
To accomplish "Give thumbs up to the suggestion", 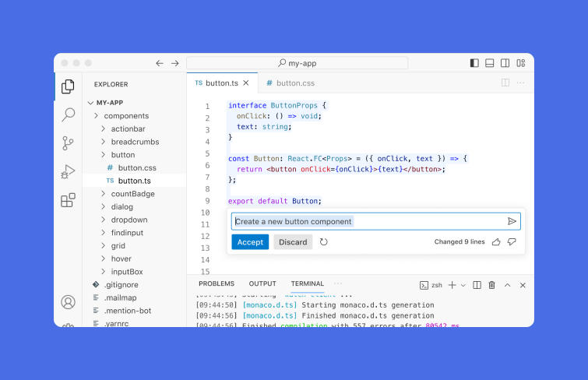I will pos(496,242).
